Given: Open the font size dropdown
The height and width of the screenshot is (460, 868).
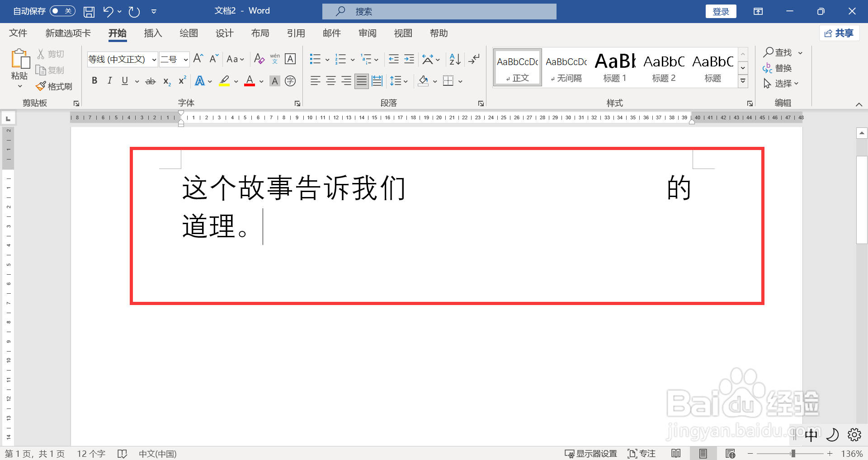Looking at the screenshot, I should [185, 59].
